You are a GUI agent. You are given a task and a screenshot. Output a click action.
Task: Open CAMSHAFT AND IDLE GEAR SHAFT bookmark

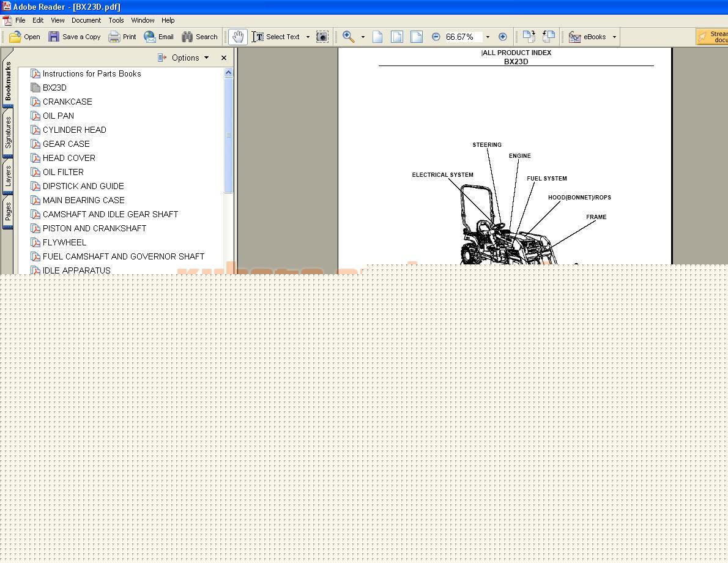click(110, 214)
